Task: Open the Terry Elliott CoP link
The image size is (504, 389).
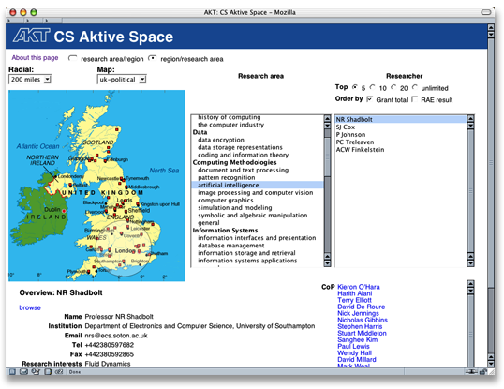Action: (x=354, y=300)
